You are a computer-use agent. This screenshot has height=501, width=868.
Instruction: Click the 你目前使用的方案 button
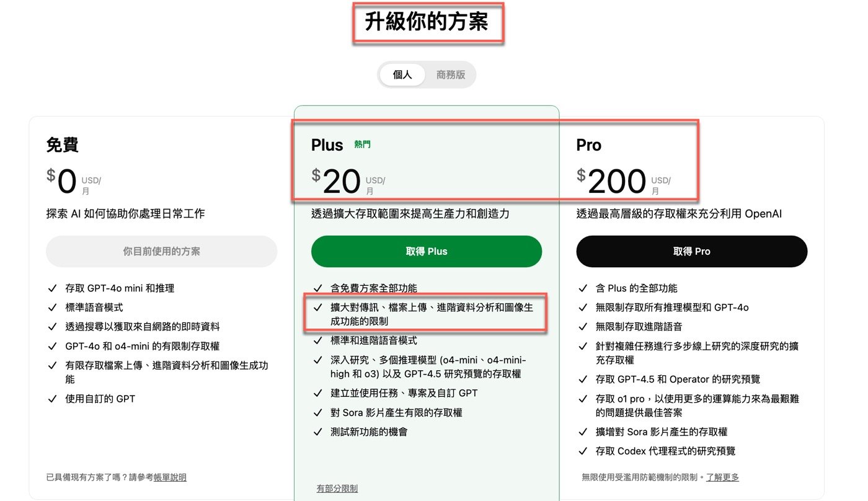[x=161, y=251]
